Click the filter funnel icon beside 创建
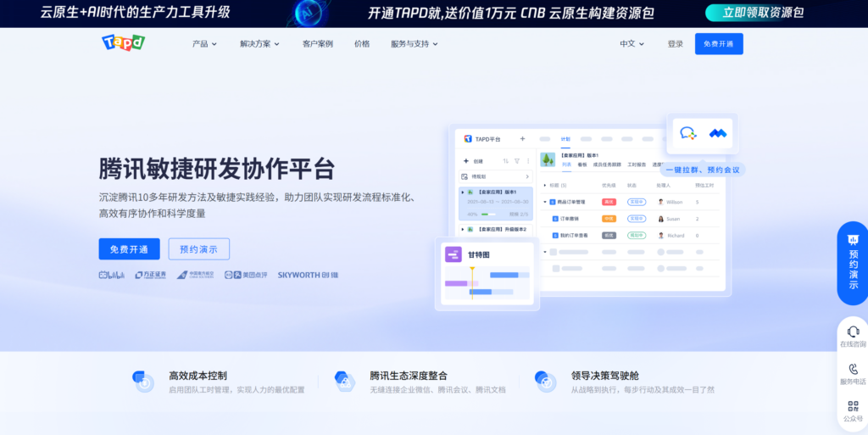Screen dimensions: 868x435 coord(517,161)
